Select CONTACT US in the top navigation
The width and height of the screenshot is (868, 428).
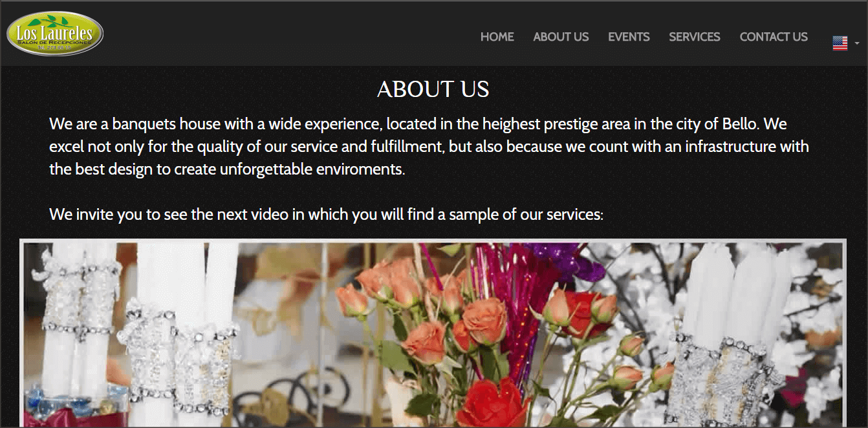[774, 37]
